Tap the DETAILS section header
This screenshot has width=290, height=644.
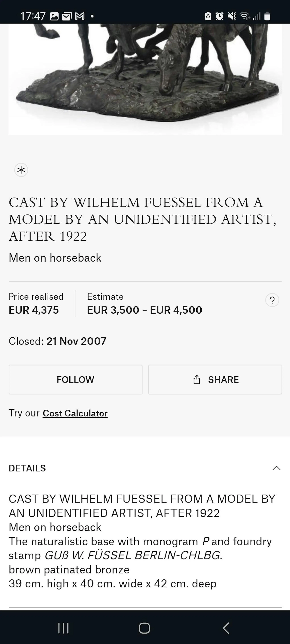pyautogui.click(x=27, y=468)
